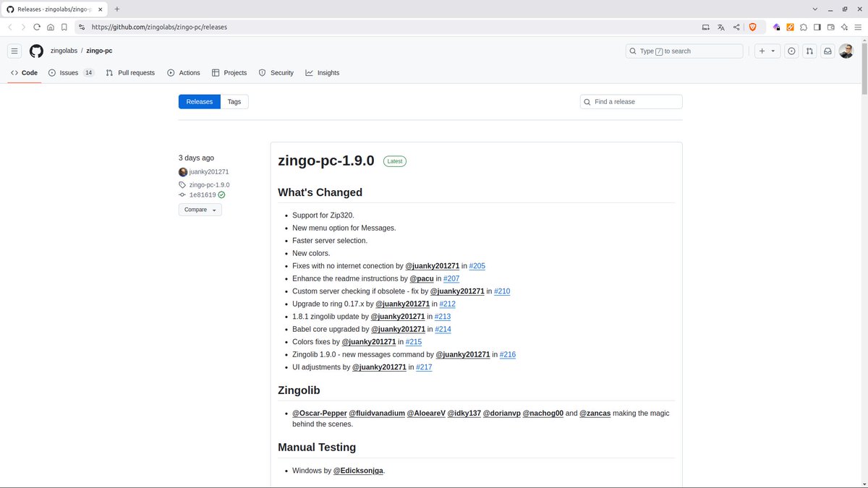This screenshot has height=488, width=868.
Task: Expand the Compare dropdown button
Action: pos(200,210)
